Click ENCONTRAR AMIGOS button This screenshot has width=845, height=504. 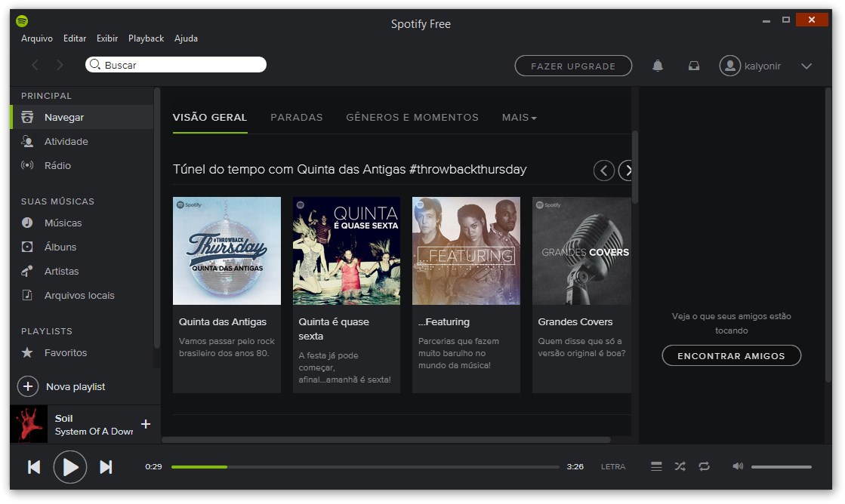(x=731, y=355)
